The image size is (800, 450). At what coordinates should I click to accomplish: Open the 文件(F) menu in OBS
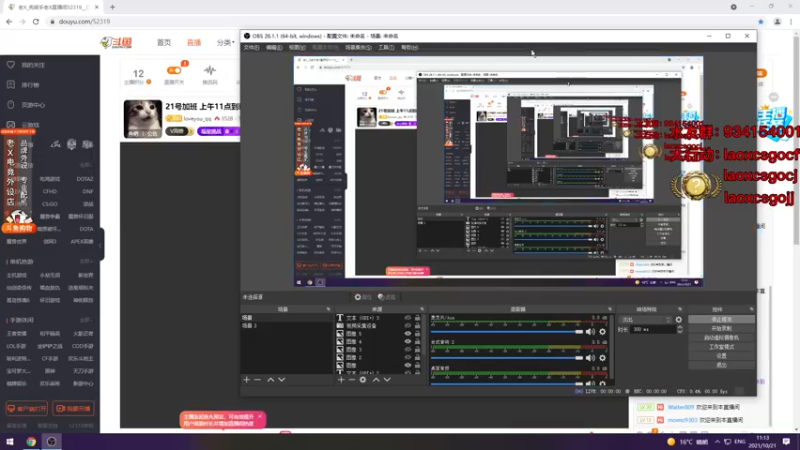(x=251, y=47)
